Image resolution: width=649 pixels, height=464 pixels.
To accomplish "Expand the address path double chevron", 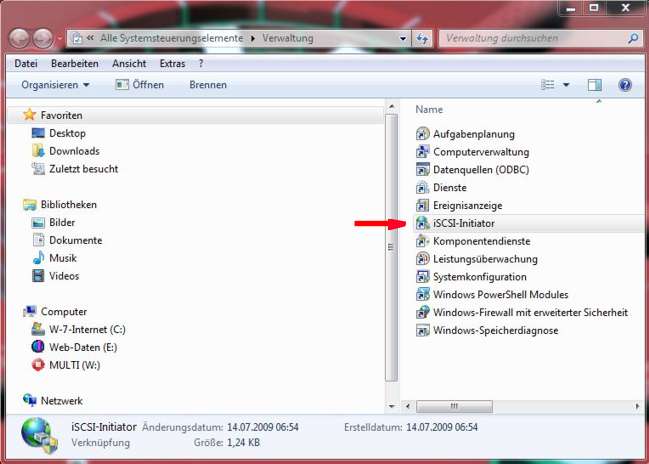I will point(90,38).
